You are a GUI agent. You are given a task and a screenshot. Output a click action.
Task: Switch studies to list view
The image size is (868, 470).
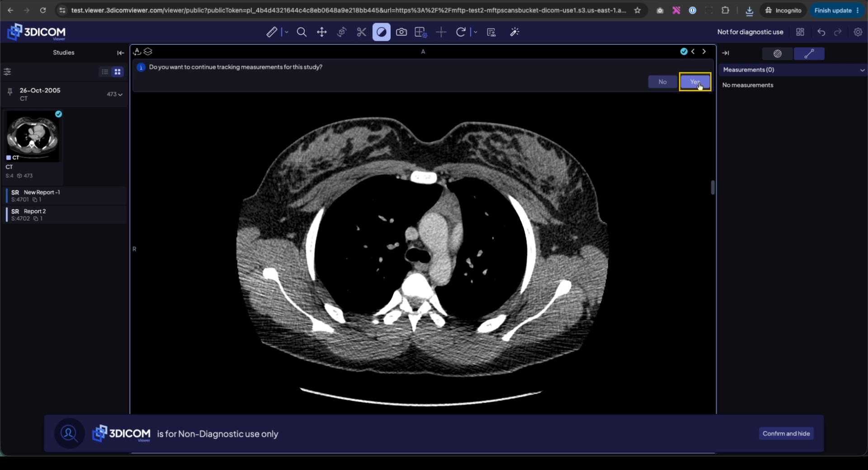(x=105, y=72)
